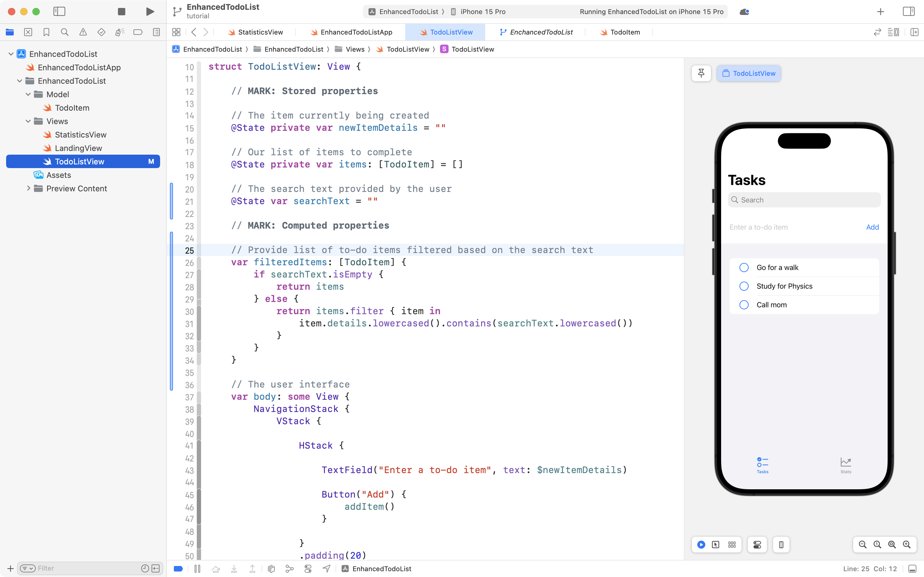924x577 pixels.
Task: Toggle the breakpoints switch in debug bar
Action: point(178,569)
